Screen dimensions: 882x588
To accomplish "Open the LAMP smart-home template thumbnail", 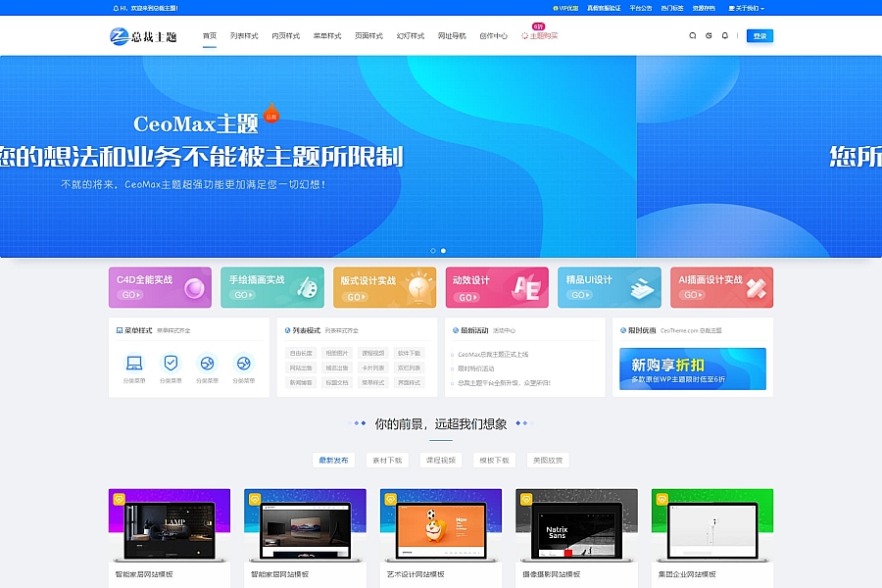I will tap(170, 526).
